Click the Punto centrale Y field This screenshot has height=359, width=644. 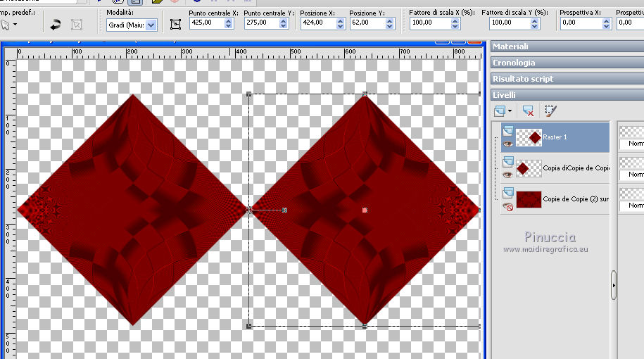[262, 23]
